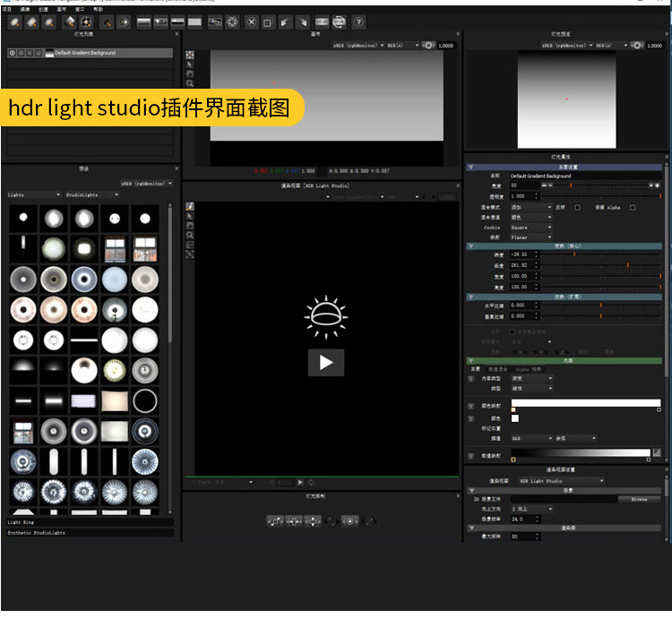Open the 创建 menu

[x=43, y=9]
